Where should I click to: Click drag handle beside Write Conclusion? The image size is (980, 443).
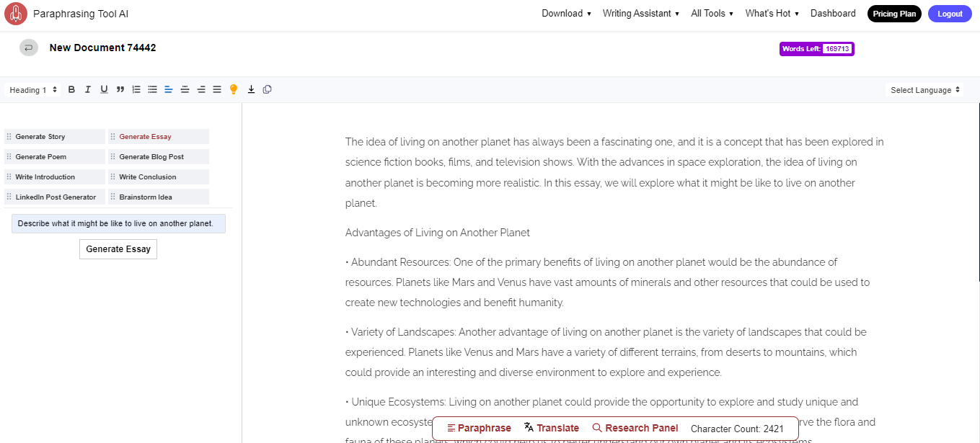point(113,176)
